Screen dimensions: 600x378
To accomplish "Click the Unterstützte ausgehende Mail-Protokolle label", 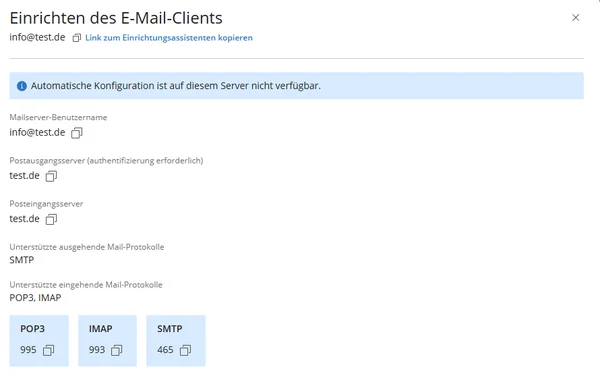I will [87, 247].
